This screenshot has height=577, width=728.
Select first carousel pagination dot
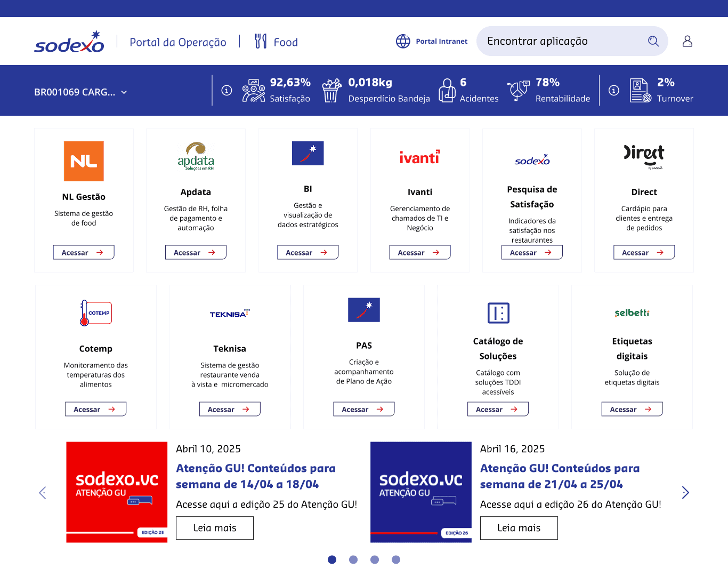[x=332, y=559]
